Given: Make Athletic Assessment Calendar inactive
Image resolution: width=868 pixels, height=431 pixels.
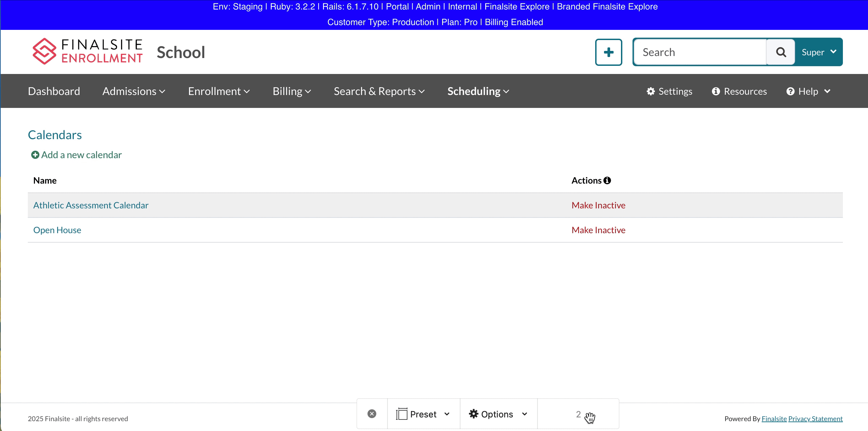Looking at the screenshot, I should [598, 205].
